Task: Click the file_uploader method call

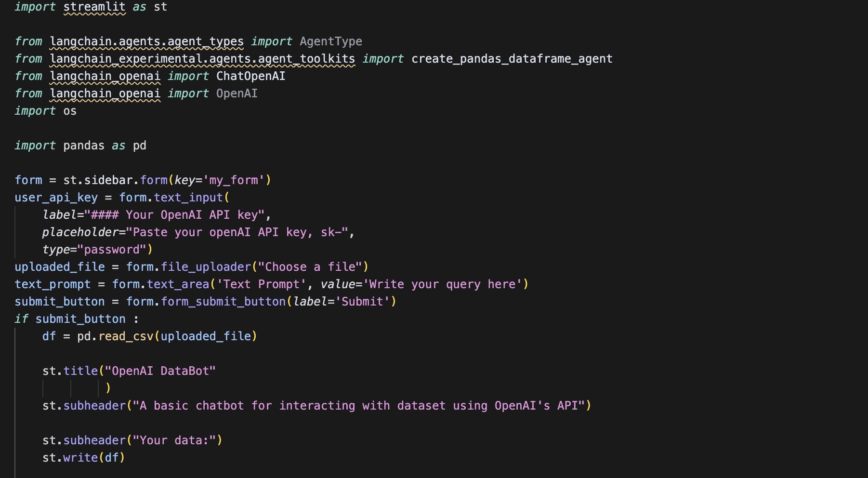Action: [206, 267]
